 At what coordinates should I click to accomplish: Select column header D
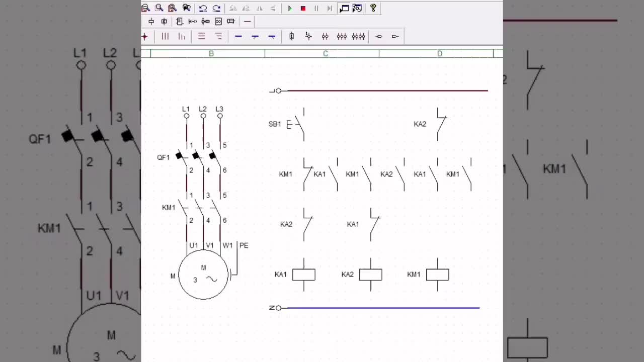point(440,53)
